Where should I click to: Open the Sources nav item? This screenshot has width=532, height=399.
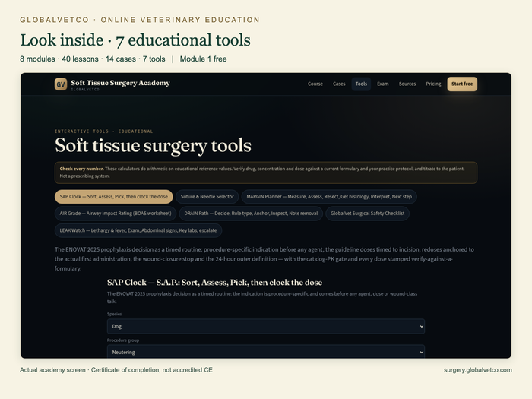tap(407, 84)
